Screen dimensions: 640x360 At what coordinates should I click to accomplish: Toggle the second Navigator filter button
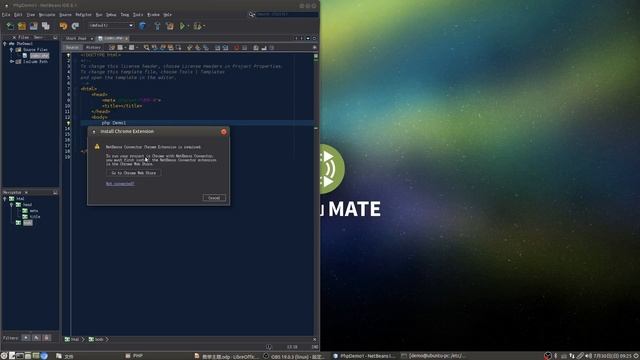(x=36, y=338)
